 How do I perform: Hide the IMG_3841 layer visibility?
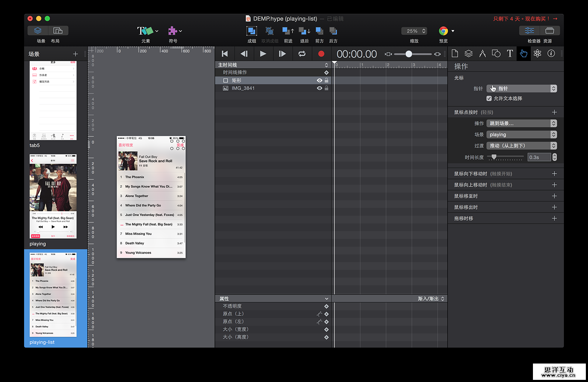[320, 88]
